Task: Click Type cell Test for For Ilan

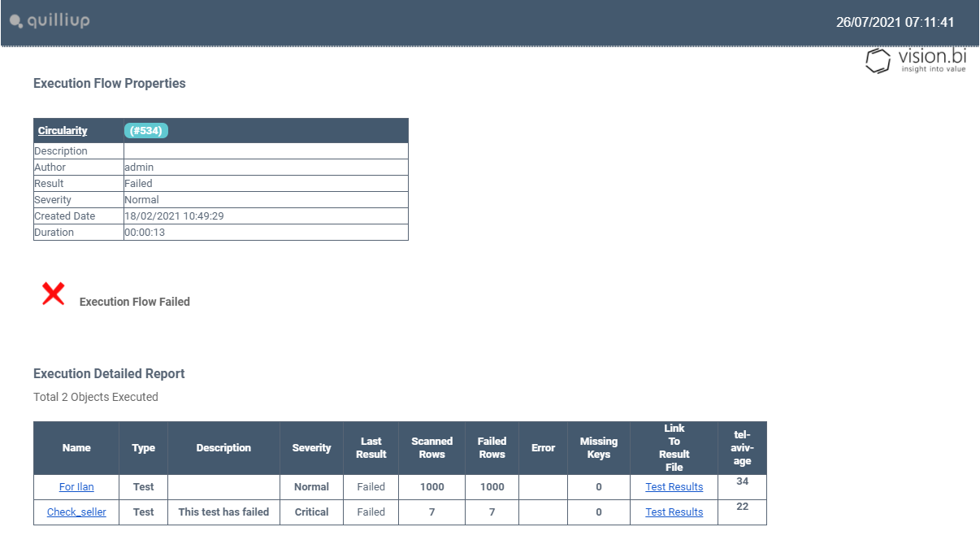Action: coord(144,487)
